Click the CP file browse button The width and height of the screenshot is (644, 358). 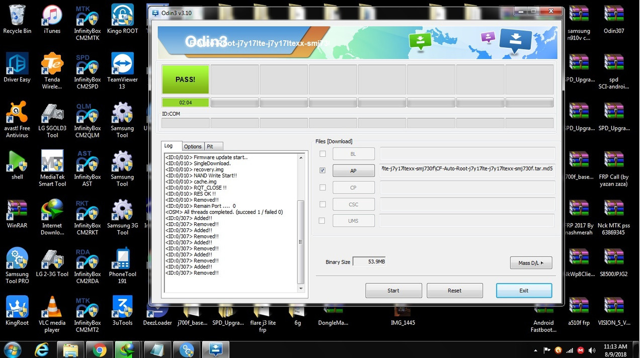point(353,187)
